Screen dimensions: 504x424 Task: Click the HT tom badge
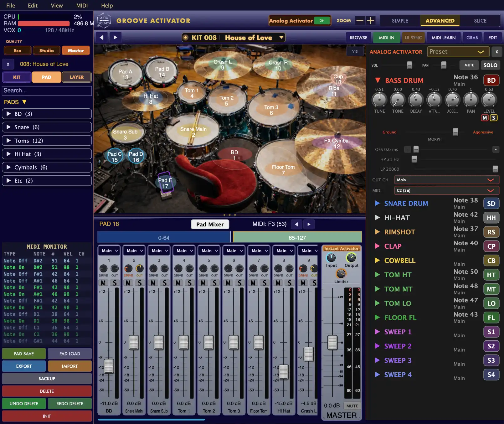[491, 275]
